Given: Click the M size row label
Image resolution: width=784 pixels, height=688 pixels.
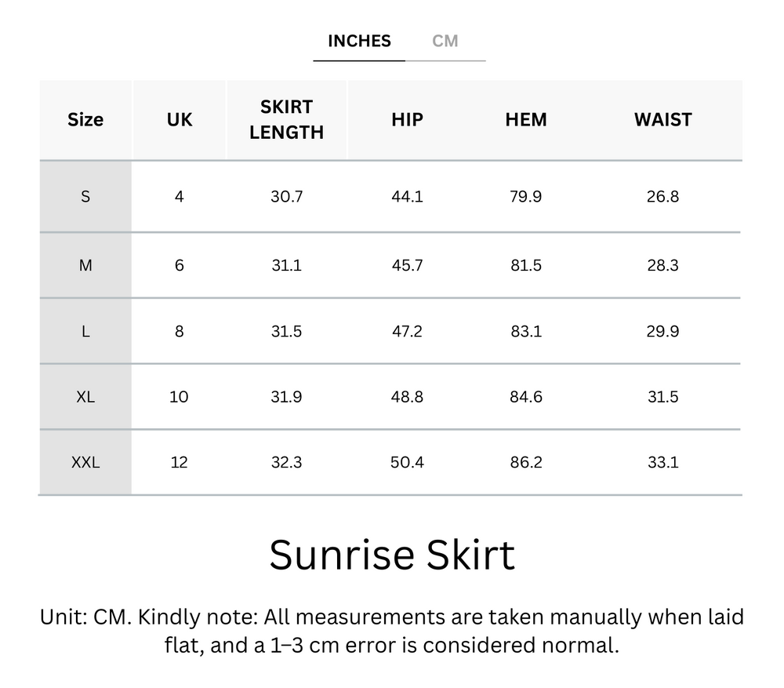Looking at the screenshot, I should (x=85, y=265).
